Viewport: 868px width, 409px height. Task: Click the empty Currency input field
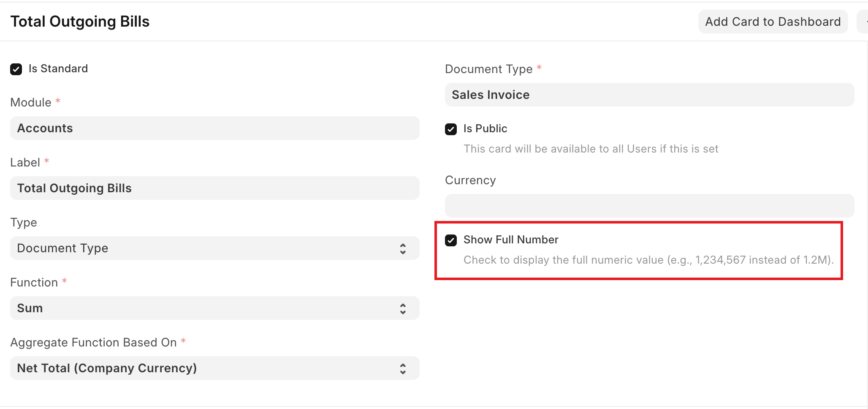[x=649, y=206]
